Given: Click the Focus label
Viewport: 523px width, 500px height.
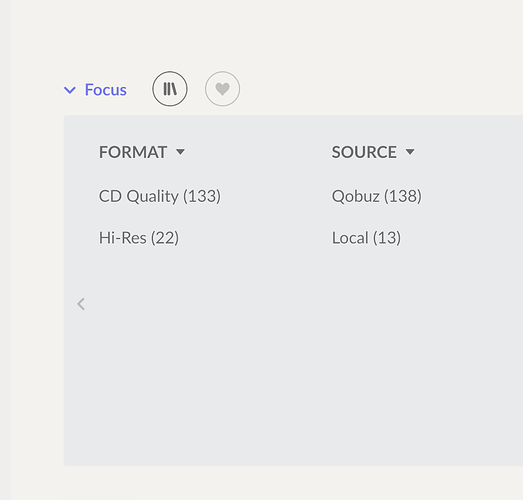Looking at the screenshot, I should (x=105, y=90).
